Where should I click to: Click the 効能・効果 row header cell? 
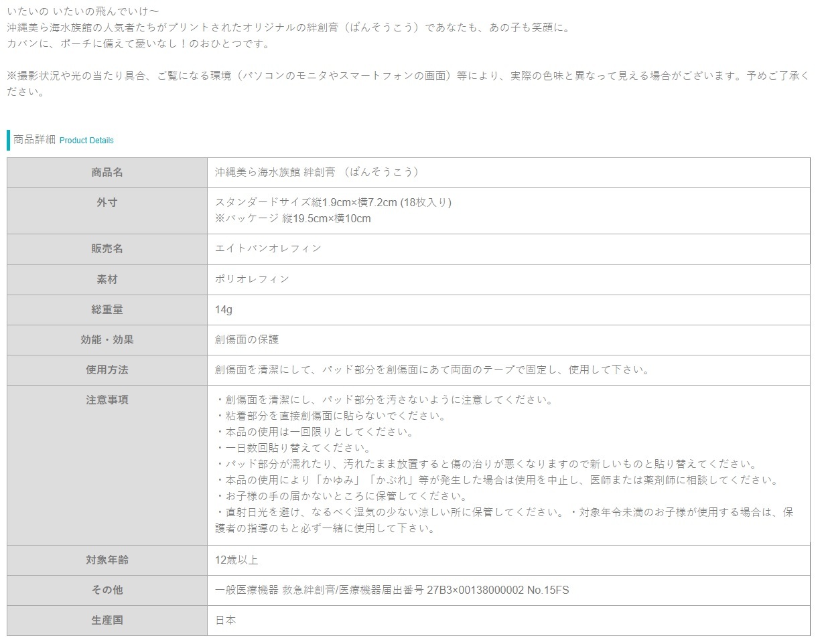[107, 339]
